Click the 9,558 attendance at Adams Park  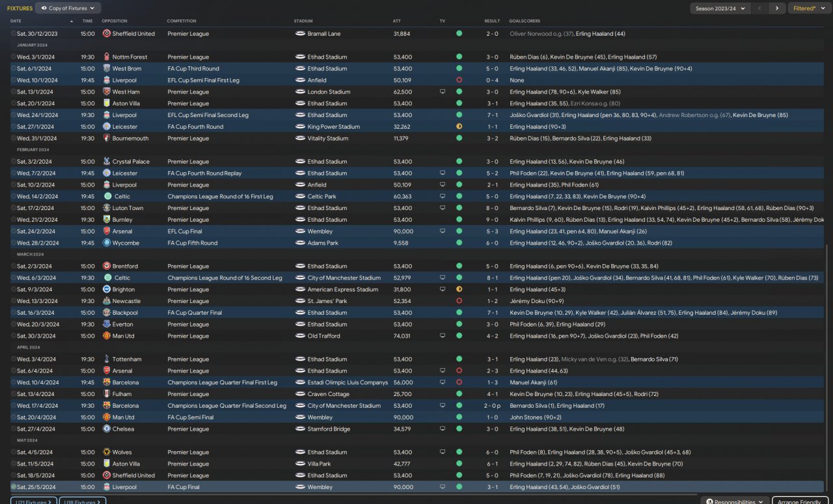pos(401,243)
